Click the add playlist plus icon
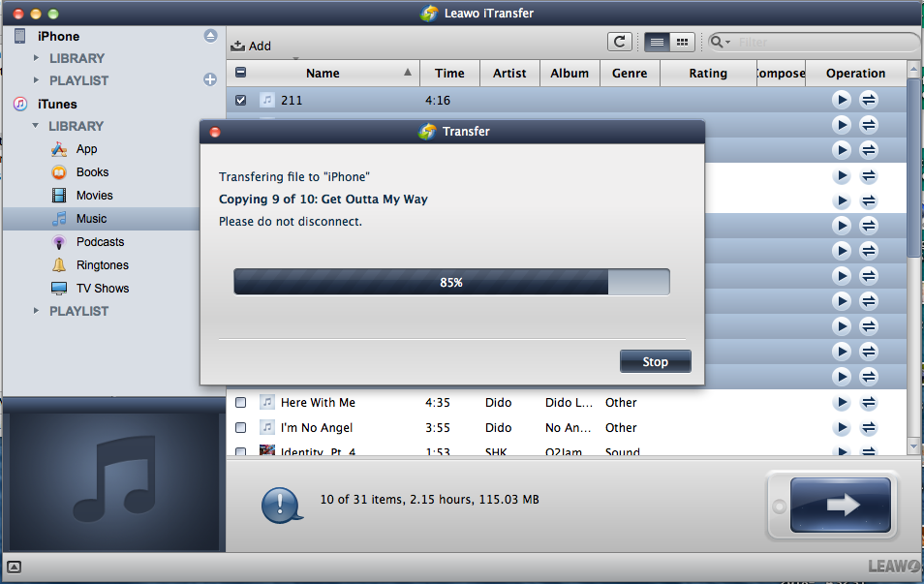This screenshot has width=924, height=584. click(x=210, y=80)
